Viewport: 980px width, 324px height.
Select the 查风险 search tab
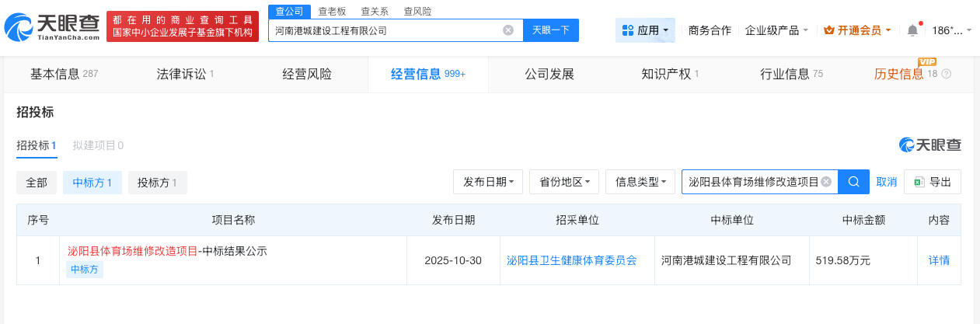(x=417, y=12)
